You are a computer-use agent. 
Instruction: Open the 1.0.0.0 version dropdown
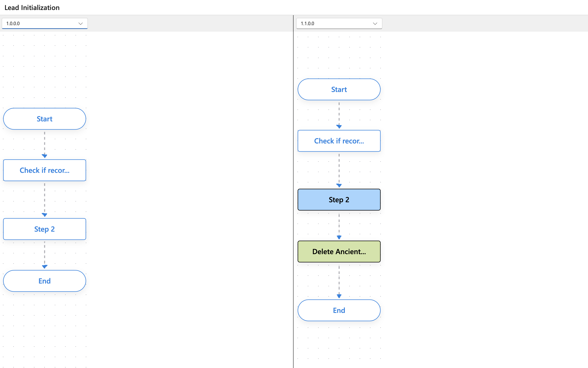pyautogui.click(x=44, y=23)
